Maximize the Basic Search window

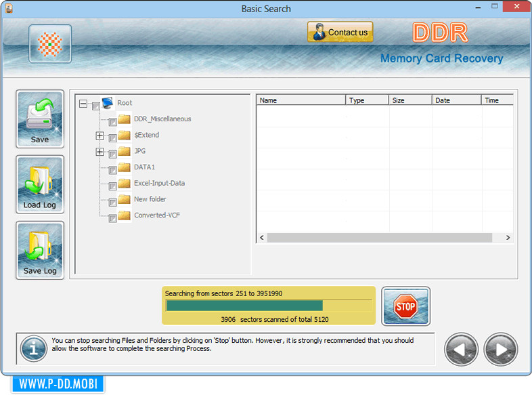(495, 7)
